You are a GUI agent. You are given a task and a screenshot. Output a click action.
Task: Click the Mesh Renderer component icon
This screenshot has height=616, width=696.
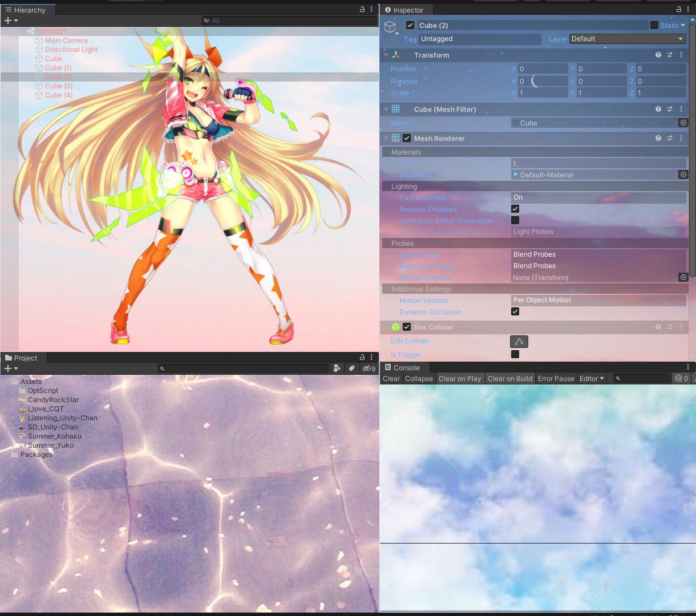point(396,138)
